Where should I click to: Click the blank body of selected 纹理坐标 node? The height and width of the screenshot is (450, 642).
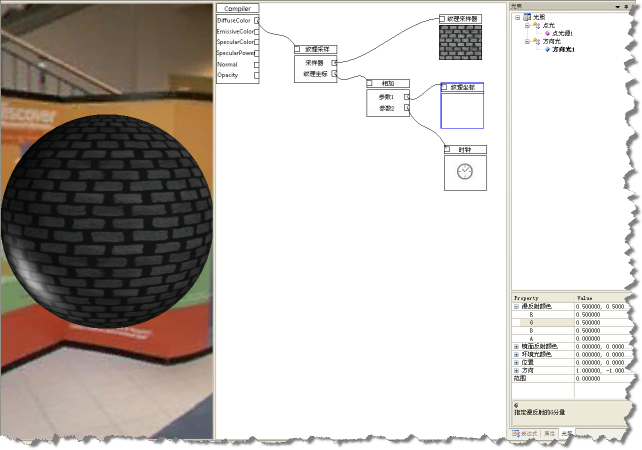point(462,111)
